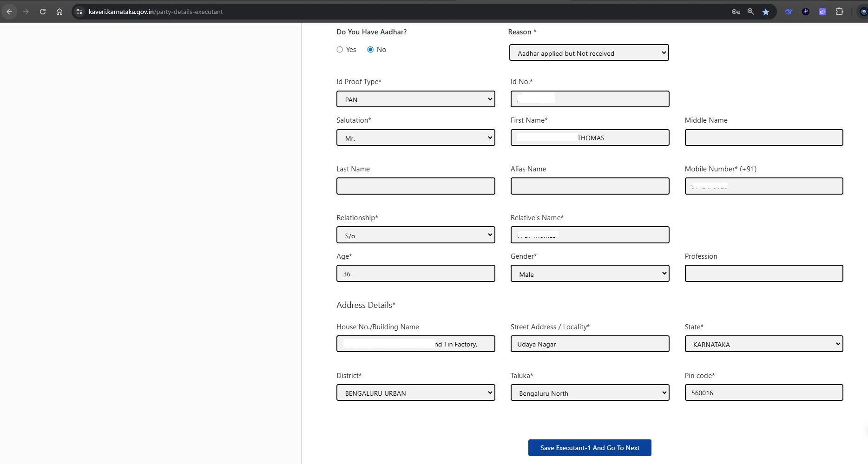The width and height of the screenshot is (868, 464).
Task: Open the Extensions puzzle piece menu
Action: tap(839, 12)
